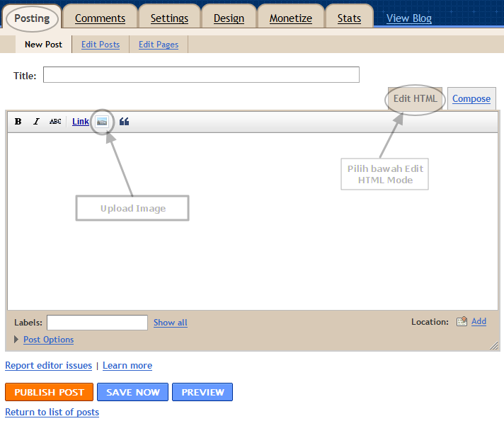This screenshot has height=421, width=504.
Task: Open Edit Posts
Action: (x=101, y=45)
